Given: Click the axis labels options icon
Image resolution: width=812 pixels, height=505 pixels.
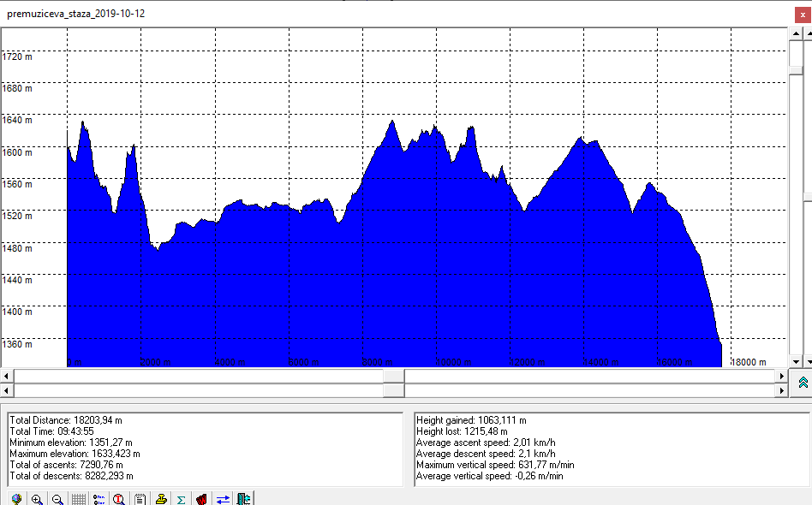Looking at the screenshot, I should click(99, 498).
